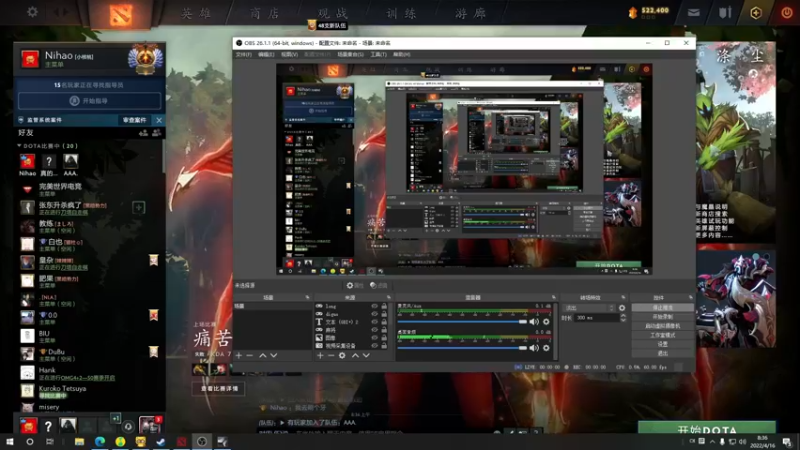Switch to 英雄 tab in Dota

[x=196, y=13]
